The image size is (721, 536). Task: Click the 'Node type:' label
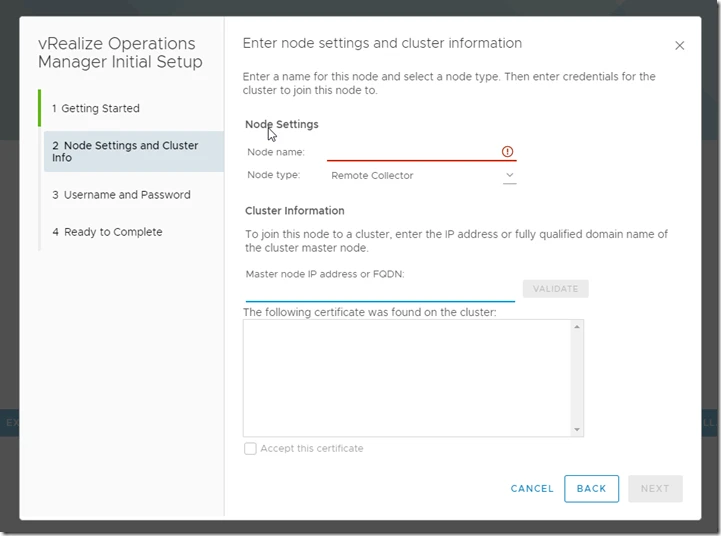tap(274, 175)
